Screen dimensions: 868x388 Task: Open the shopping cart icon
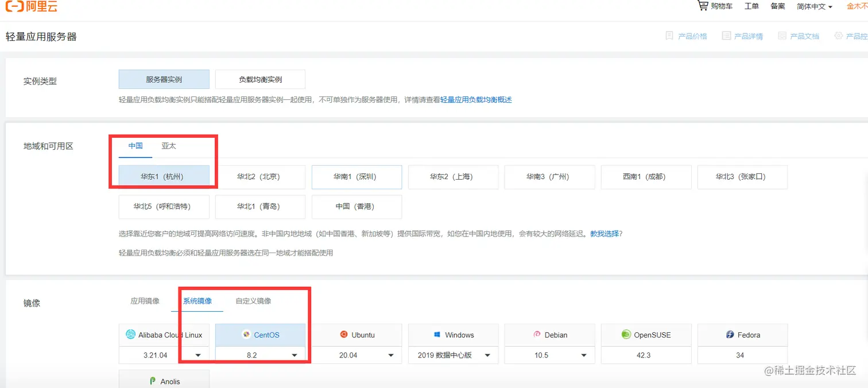coord(703,6)
